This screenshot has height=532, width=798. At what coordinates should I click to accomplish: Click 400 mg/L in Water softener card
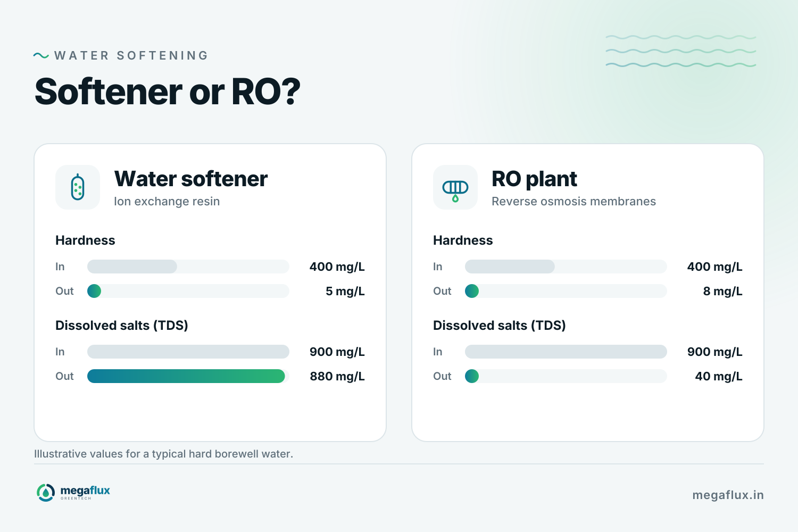[337, 267]
